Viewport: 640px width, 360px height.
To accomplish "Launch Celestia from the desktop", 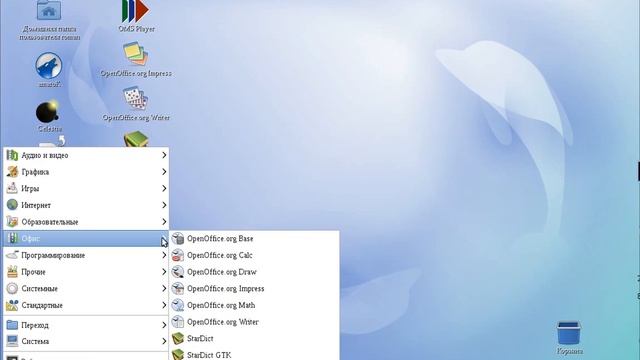I will tap(47, 111).
